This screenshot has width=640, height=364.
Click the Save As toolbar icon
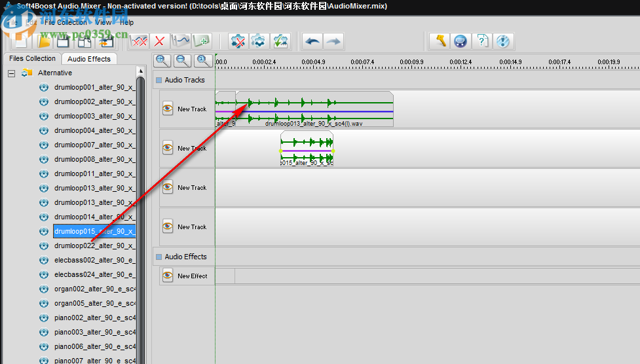coord(85,41)
